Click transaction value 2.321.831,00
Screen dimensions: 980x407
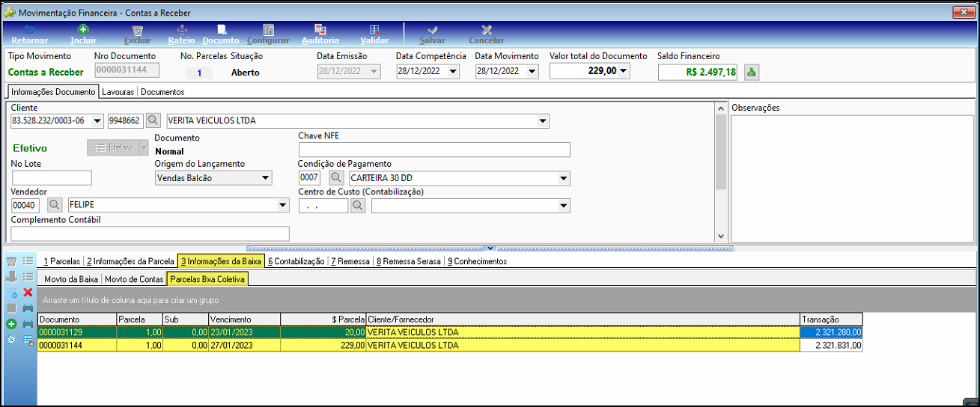click(831, 345)
